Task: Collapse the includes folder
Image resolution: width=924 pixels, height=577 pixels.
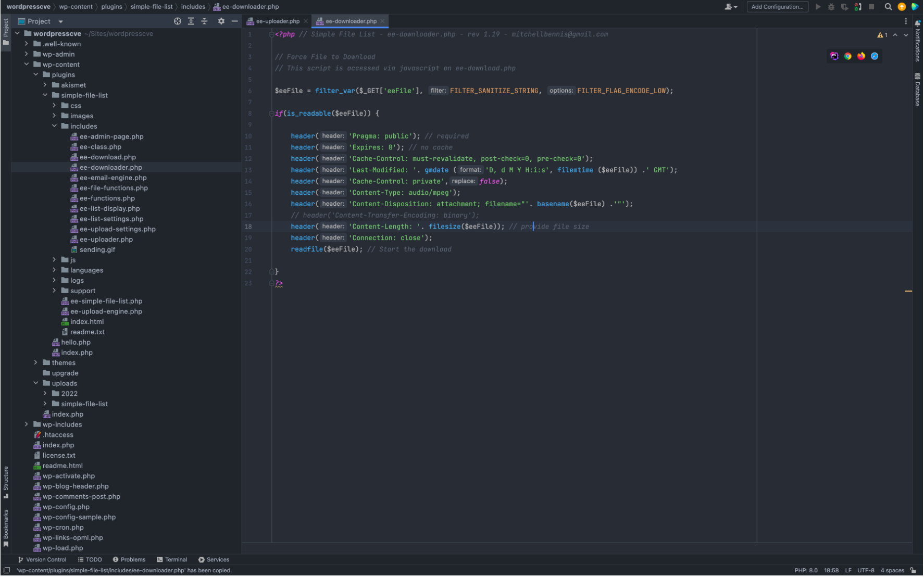Action: coord(54,126)
